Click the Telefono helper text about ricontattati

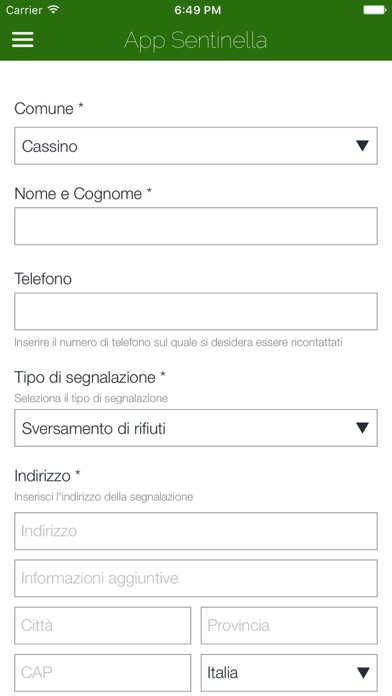178,343
